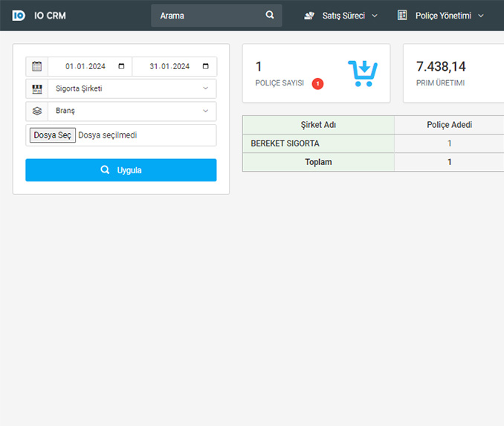This screenshot has width=504, height=426.
Task: Open the Poliçe Yönetimi menu
Action: (x=441, y=16)
